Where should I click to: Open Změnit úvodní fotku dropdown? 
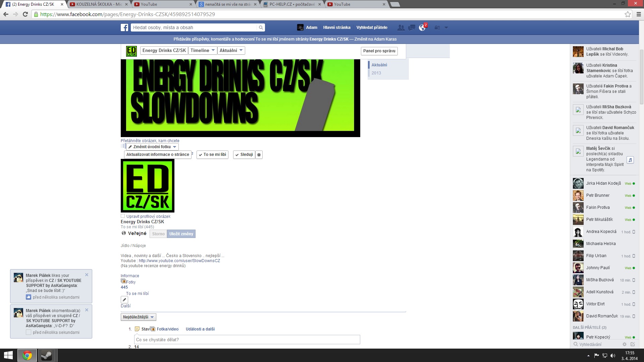point(153,147)
